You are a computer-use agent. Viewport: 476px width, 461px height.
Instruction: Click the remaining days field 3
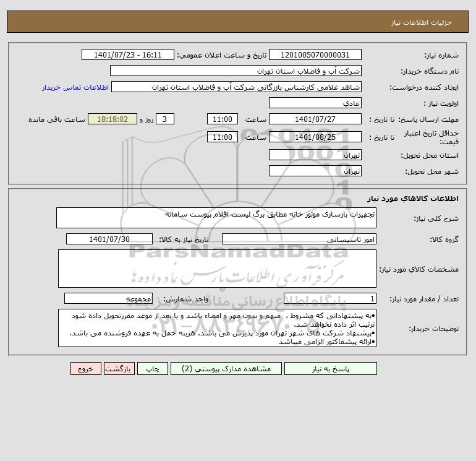165,119
